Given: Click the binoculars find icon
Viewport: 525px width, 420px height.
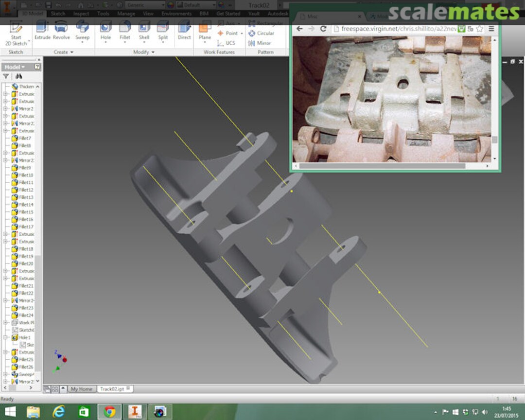Looking at the screenshot, I should [x=18, y=76].
